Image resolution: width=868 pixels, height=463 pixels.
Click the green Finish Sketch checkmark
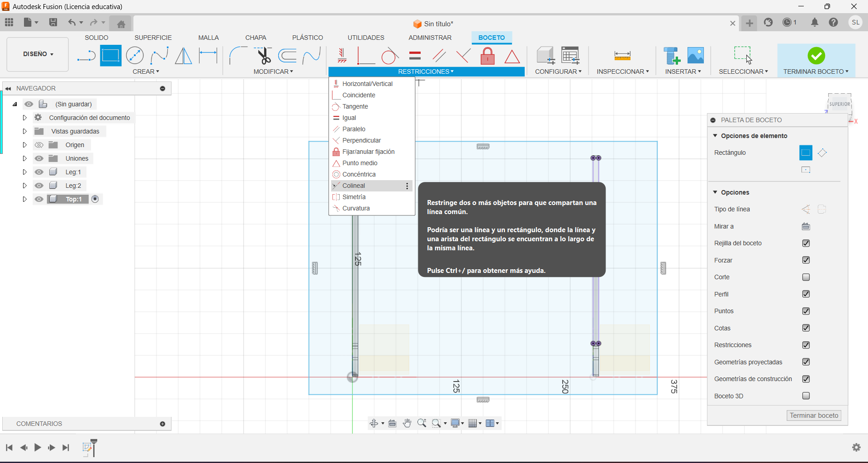(x=816, y=56)
